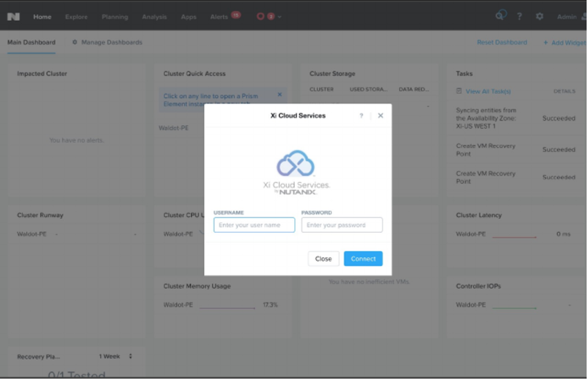Click the red alerts count badge
Viewport: 588px width, 380px height.
[236, 15]
